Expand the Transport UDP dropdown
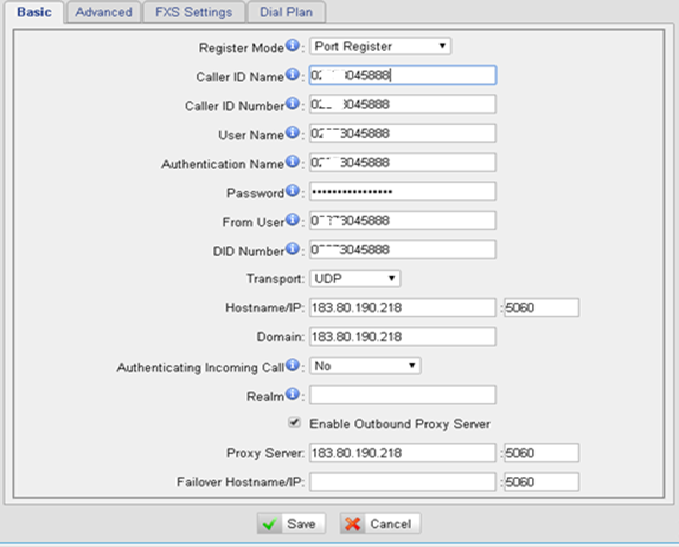Viewport: 679px width, 547px height. pyautogui.click(x=355, y=279)
